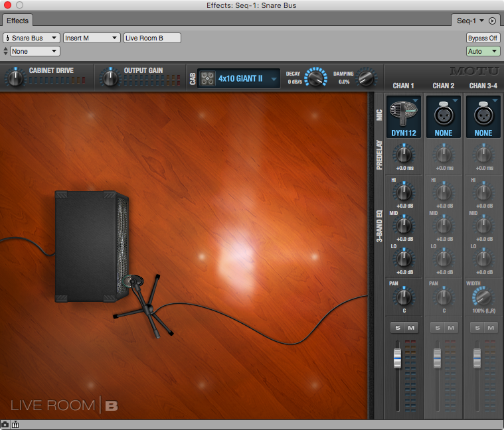This screenshot has width=504, height=430.
Task: Click the camera snapshot icon at bottom left
Action: coord(5,425)
